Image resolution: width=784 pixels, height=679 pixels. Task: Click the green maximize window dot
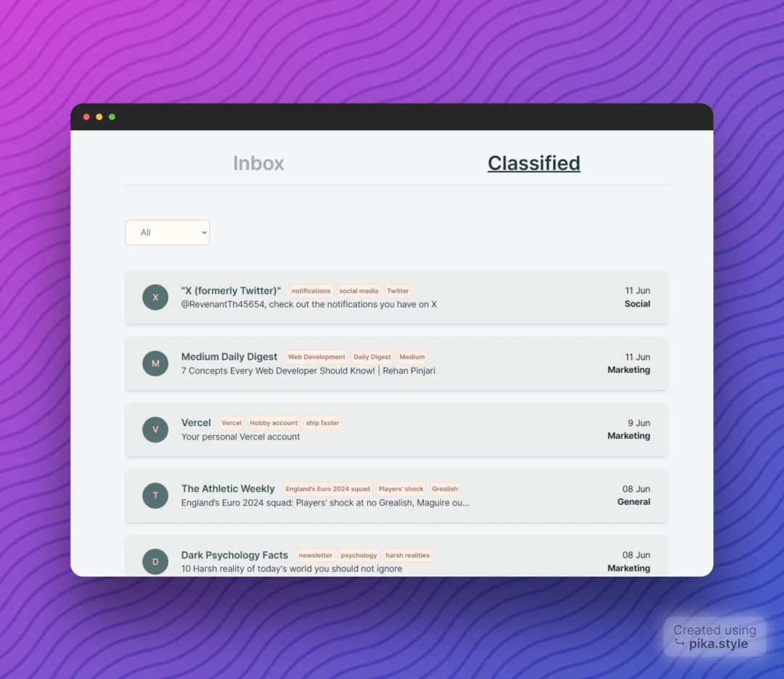tap(112, 117)
